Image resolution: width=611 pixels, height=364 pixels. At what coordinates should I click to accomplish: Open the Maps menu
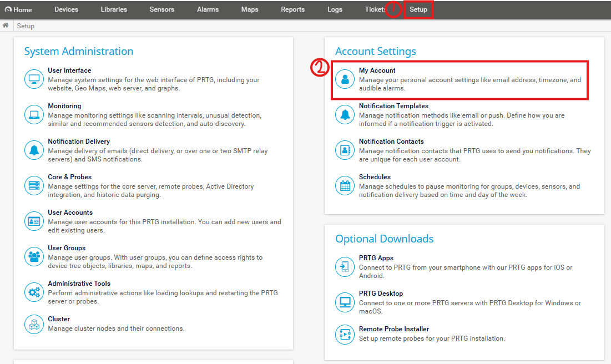(x=250, y=9)
